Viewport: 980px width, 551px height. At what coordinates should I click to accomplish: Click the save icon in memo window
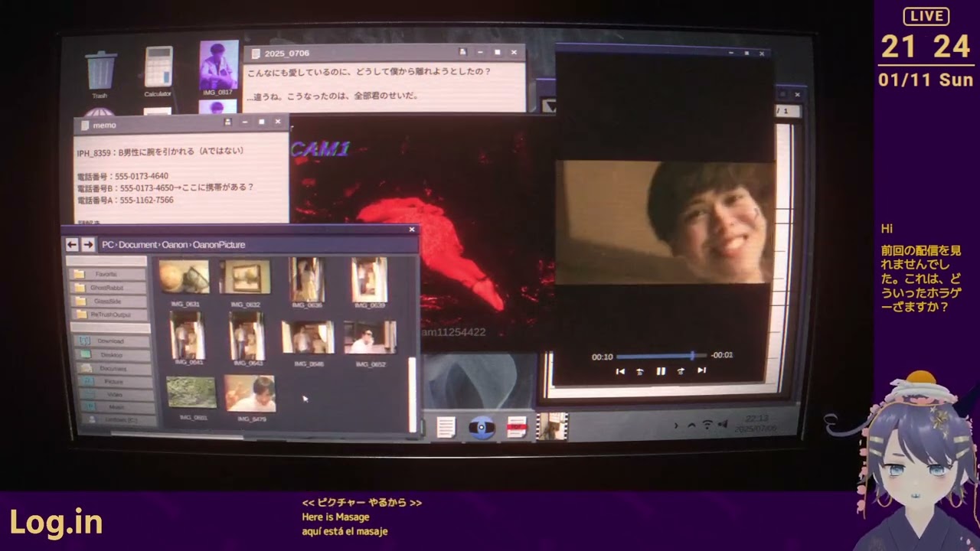coord(227,122)
